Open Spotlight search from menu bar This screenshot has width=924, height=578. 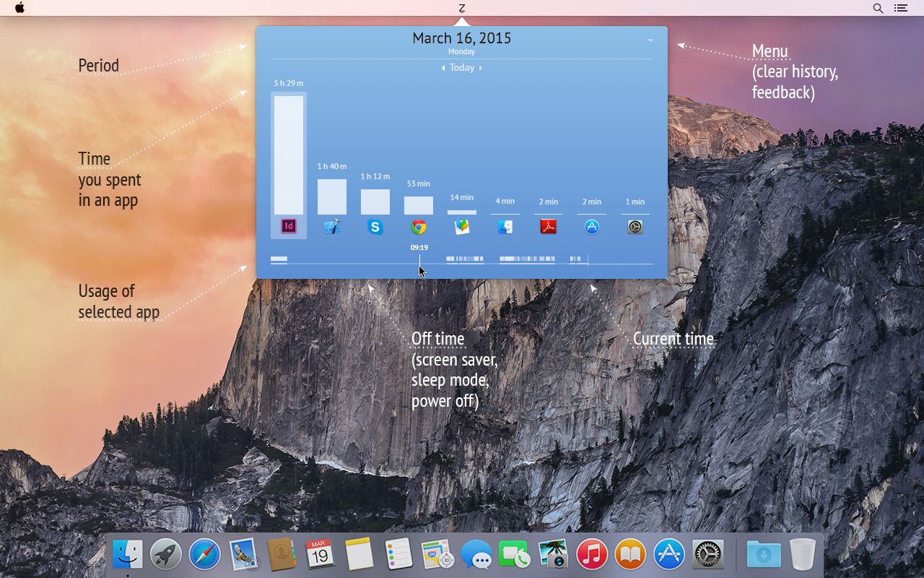[878, 8]
